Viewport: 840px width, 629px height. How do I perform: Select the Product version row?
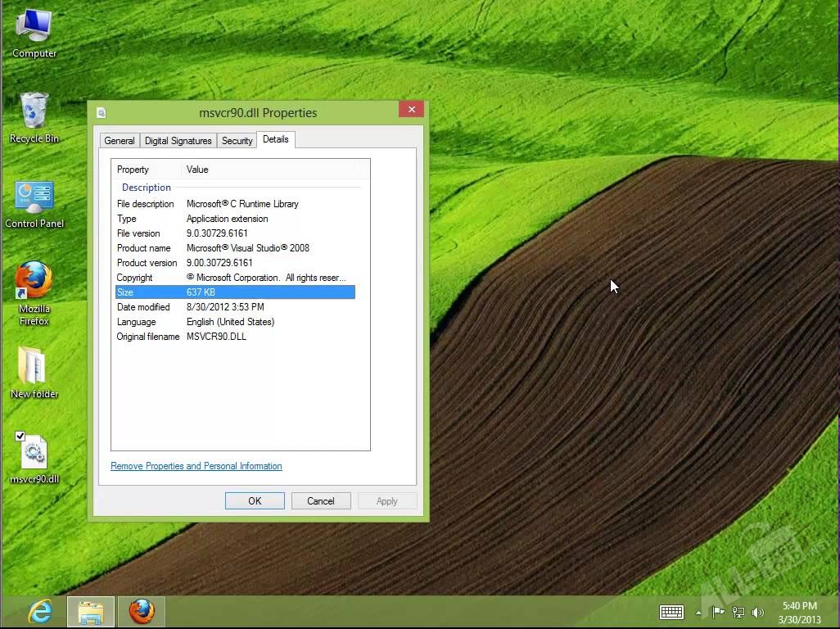coord(235,263)
